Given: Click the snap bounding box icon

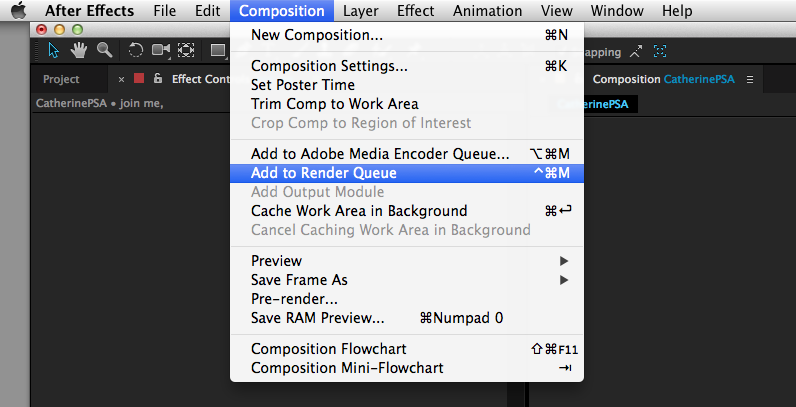Looking at the screenshot, I should (658, 52).
